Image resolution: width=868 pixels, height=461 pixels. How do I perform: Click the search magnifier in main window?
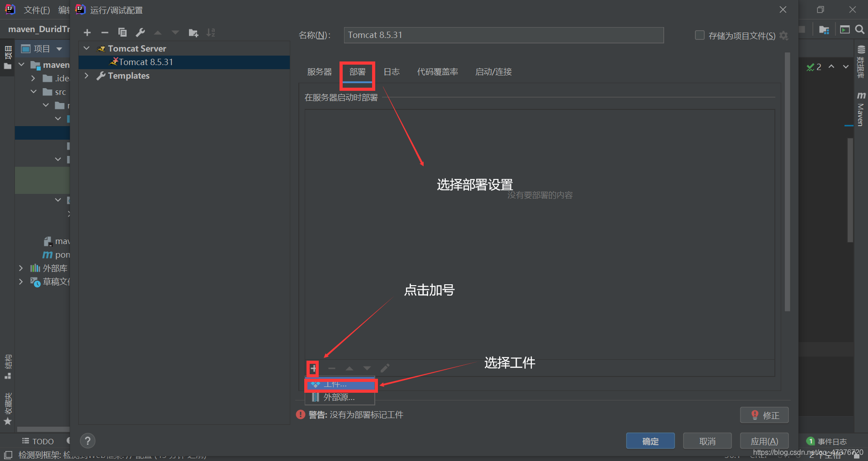(860, 29)
